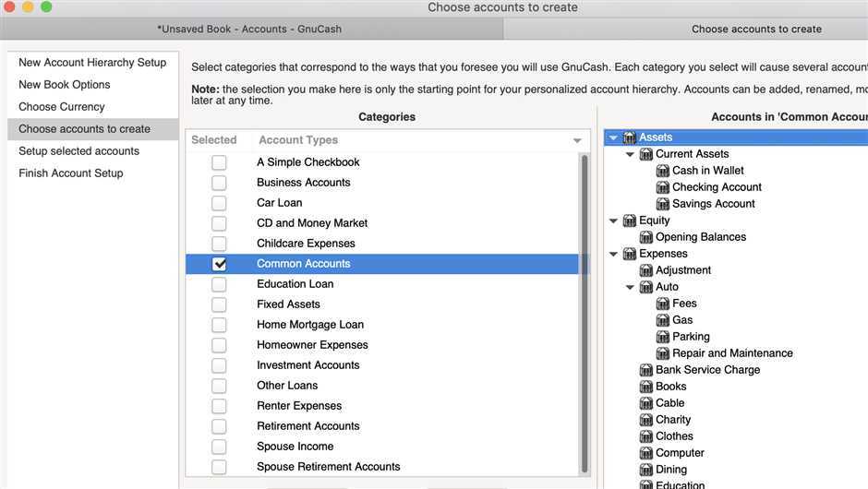The width and height of the screenshot is (868, 489).
Task: Collapse the Assets tree node
Action: coord(613,137)
